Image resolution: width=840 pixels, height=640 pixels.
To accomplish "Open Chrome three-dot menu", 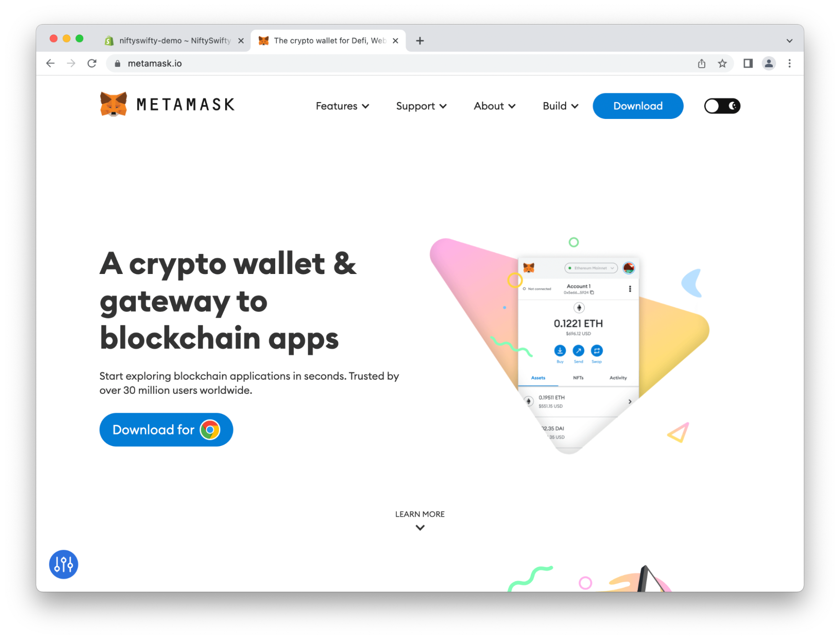I will pos(789,63).
